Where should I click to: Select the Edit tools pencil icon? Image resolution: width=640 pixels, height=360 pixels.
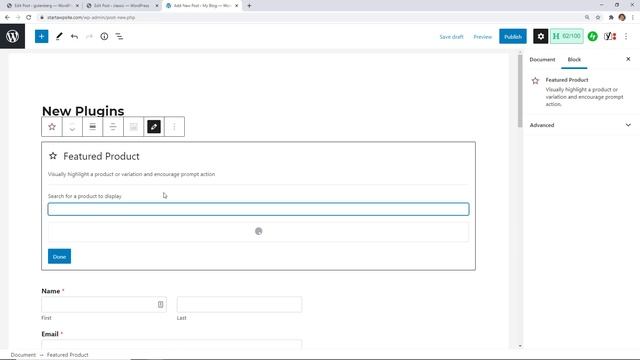click(59, 36)
